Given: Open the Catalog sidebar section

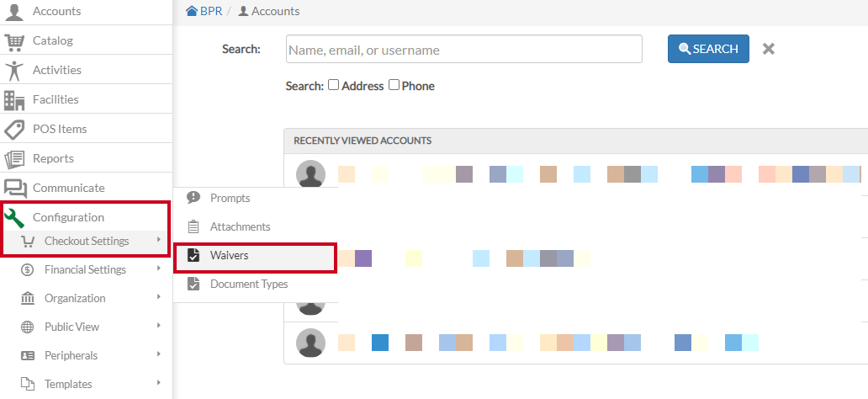Looking at the screenshot, I should point(86,40).
